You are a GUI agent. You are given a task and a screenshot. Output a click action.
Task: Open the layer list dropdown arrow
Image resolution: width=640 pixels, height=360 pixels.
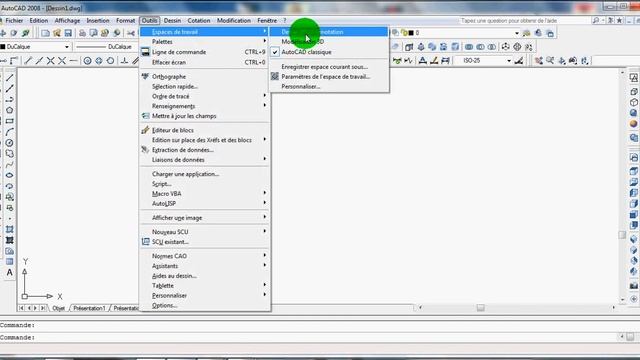[x=517, y=33]
